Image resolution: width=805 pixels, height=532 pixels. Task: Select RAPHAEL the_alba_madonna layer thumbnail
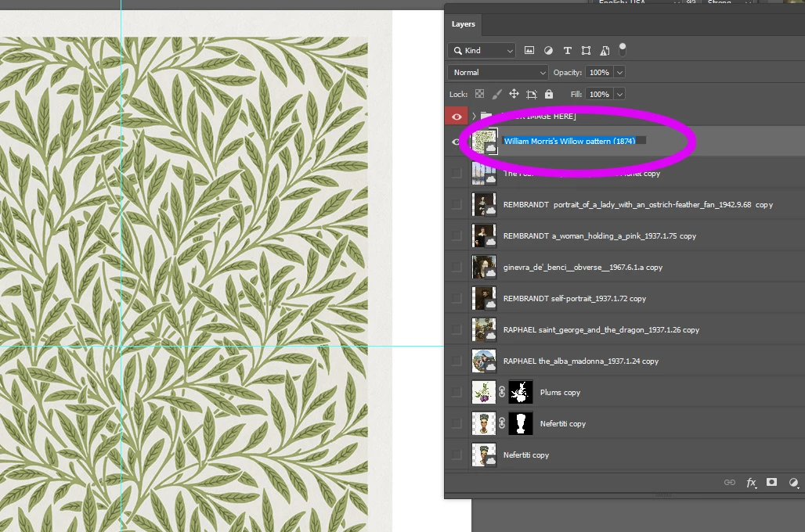click(x=484, y=361)
